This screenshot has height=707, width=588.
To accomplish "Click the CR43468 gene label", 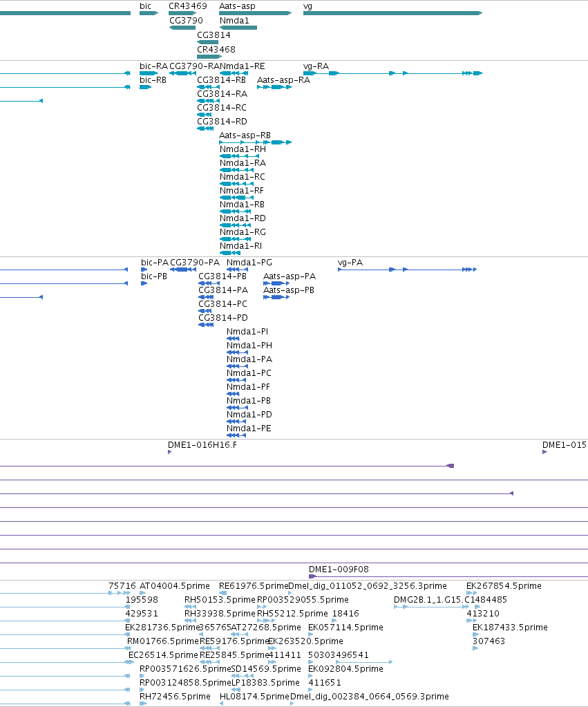I will coord(216,49).
